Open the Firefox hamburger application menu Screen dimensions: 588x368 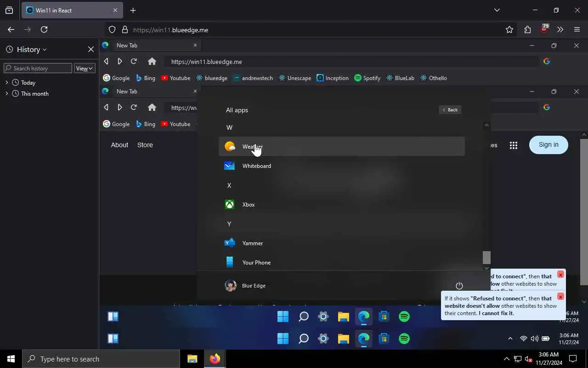(577, 29)
